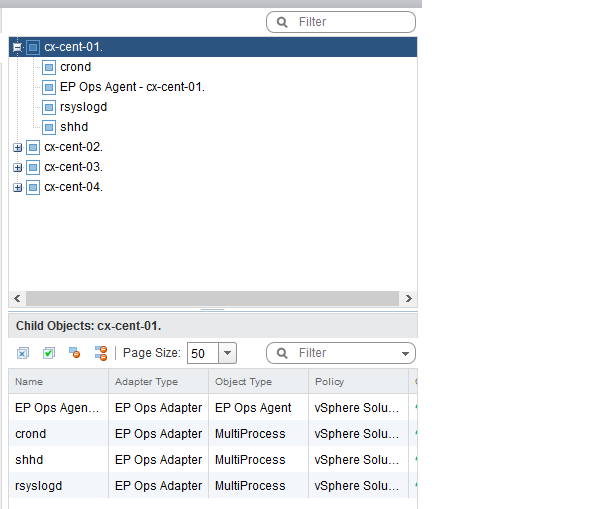The width and height of the screenshot is (603, 509).
Task: Click the crond object icon in tree
Action: (x=49, y=67)
